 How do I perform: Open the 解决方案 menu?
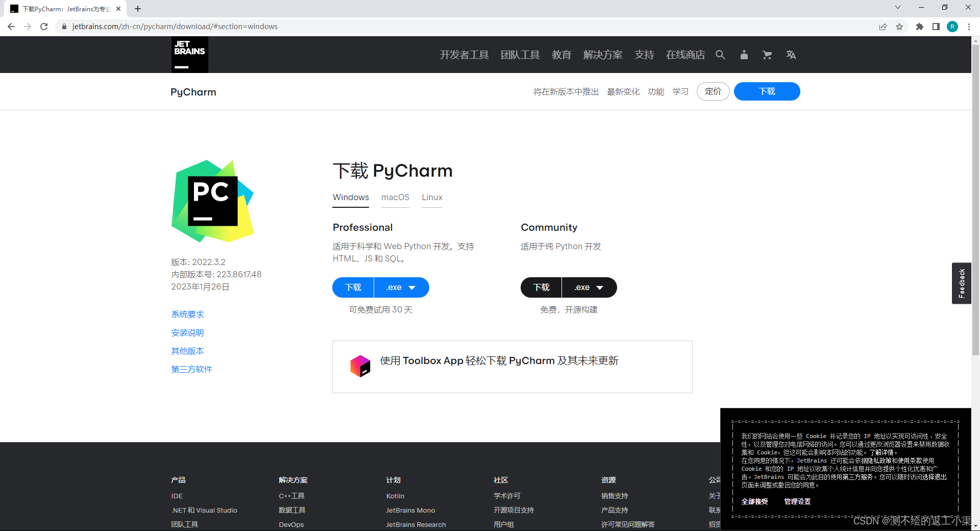(x=603, y=55)
